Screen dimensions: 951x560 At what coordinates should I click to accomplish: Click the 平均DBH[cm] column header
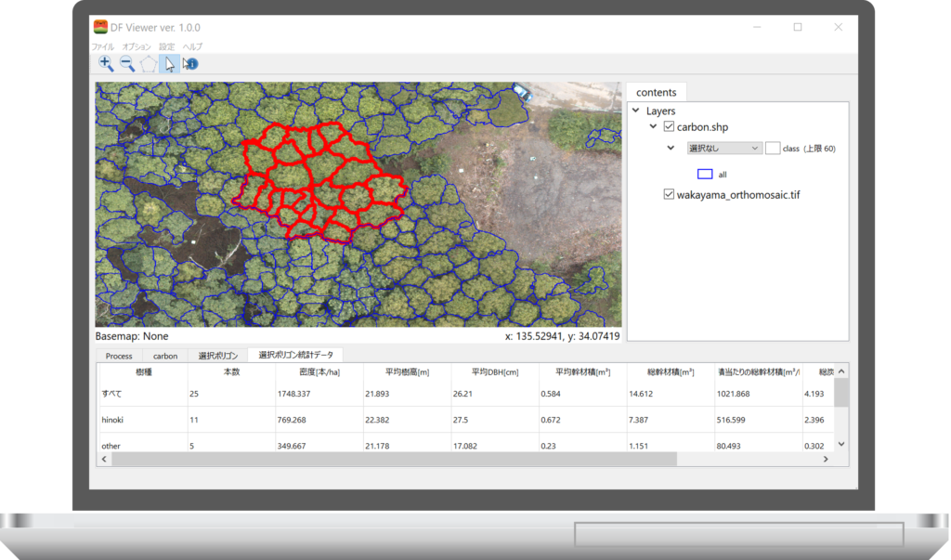click(495, 371)
